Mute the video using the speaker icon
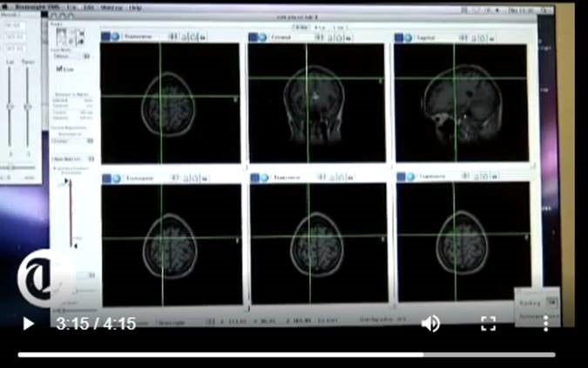This screenshot has width=588, height=368. [x=430, y=324]
